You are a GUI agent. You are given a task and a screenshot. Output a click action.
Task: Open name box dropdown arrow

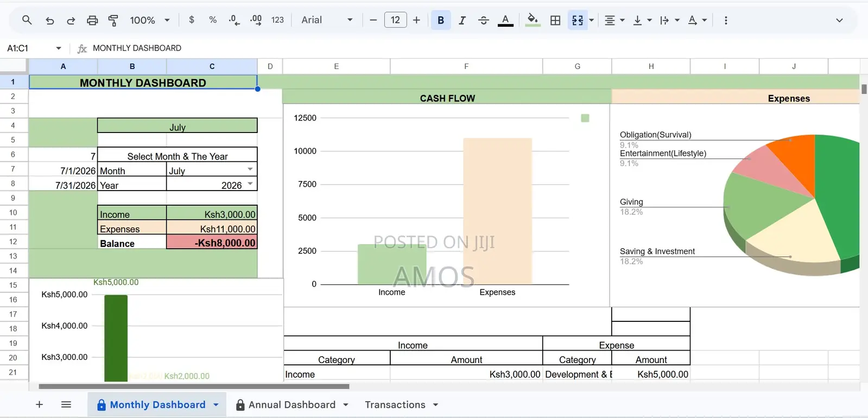(x=59, y=48)
